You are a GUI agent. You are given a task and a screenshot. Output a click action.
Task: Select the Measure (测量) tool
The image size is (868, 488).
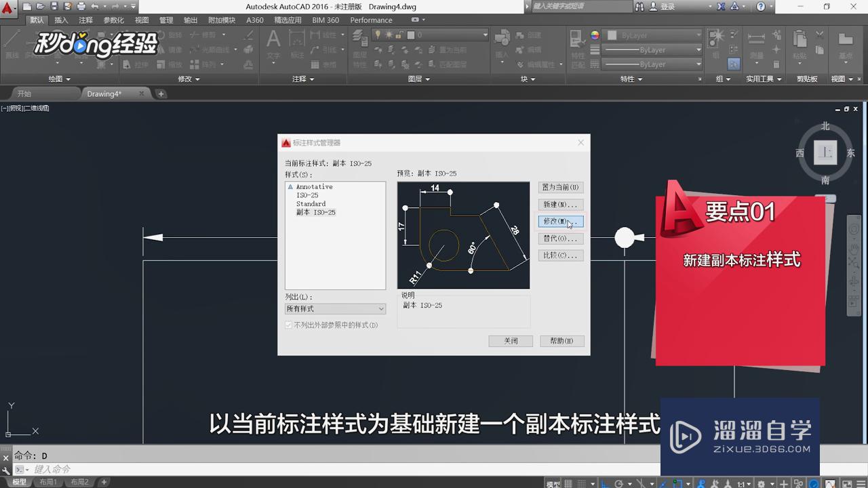pyautogui.click(x=755, y=37)
